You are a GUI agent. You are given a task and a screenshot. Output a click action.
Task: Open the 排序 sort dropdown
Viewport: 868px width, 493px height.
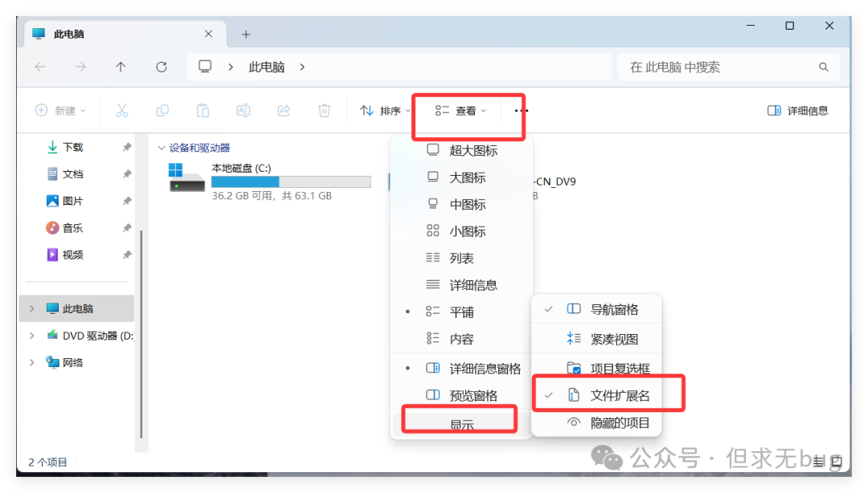point(385,111)
